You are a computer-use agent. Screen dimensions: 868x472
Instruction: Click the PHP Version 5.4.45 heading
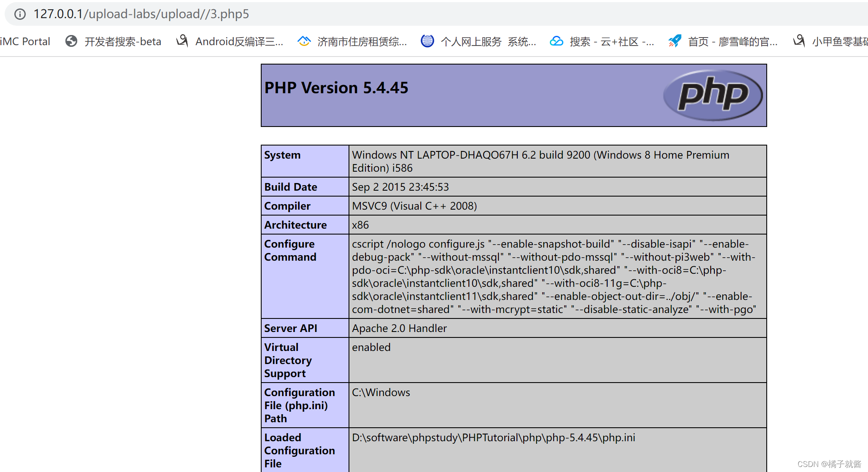coord(336,88)
